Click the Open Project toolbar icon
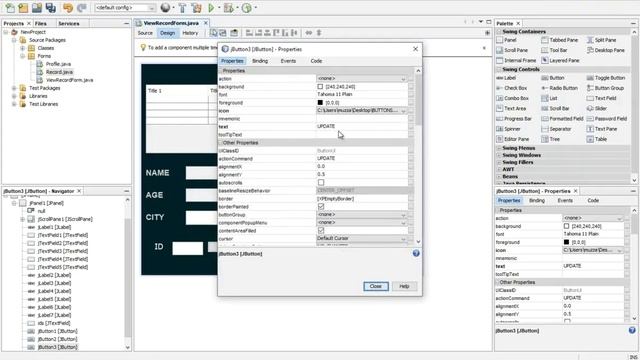Viewport: 640px width, 360px height. pos(37,7)
